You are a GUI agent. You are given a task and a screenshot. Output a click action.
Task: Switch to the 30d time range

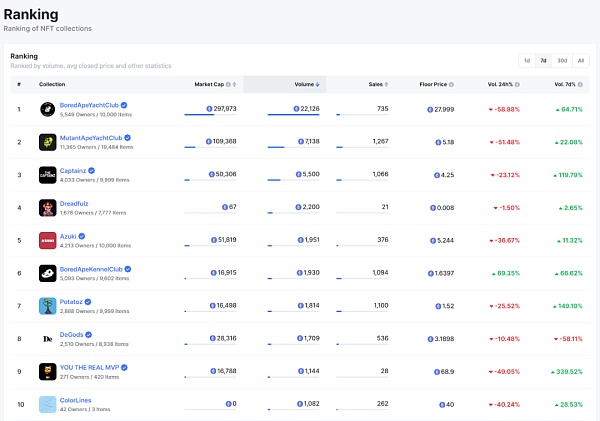562,60
